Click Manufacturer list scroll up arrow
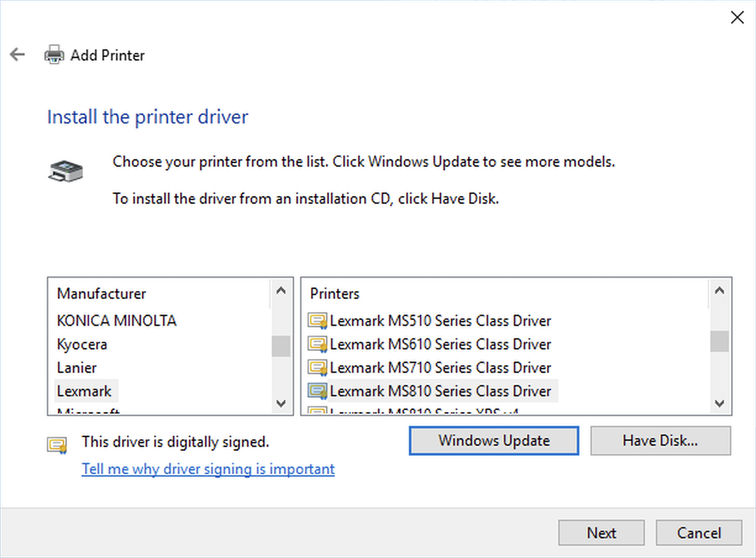Screen dimensions: 756x558 tap(281, 290)
